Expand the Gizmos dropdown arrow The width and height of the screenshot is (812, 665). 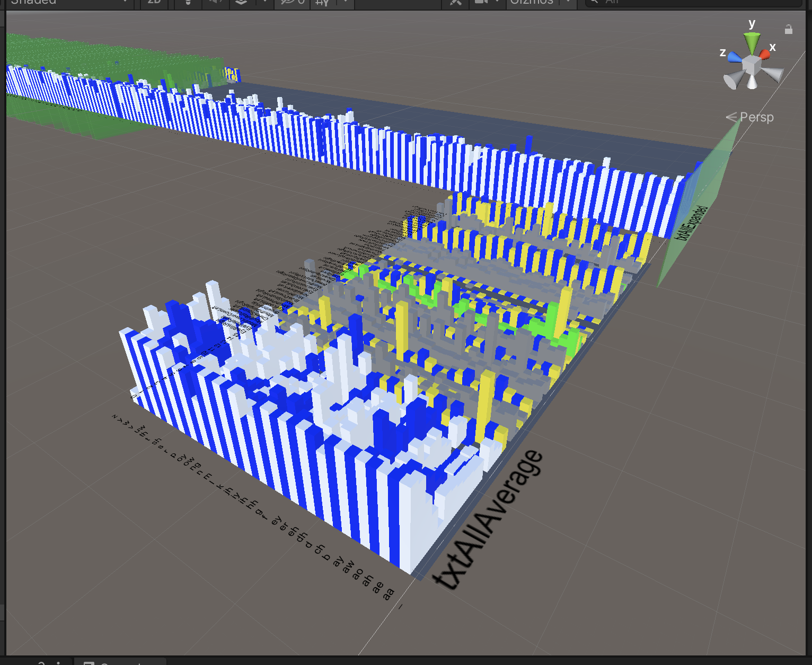tap(568, 2)
